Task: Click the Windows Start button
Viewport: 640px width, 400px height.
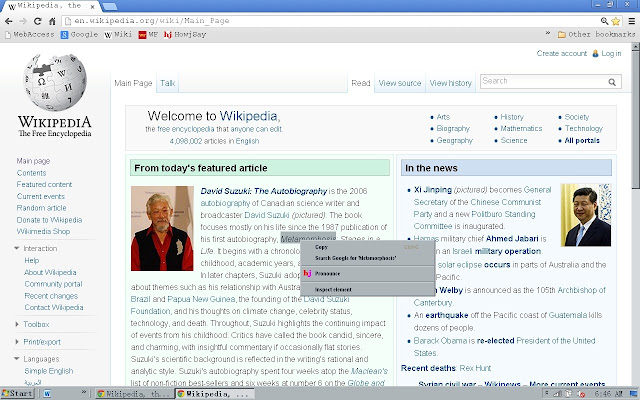Action: pyautogui.click(x=17, y=393)
